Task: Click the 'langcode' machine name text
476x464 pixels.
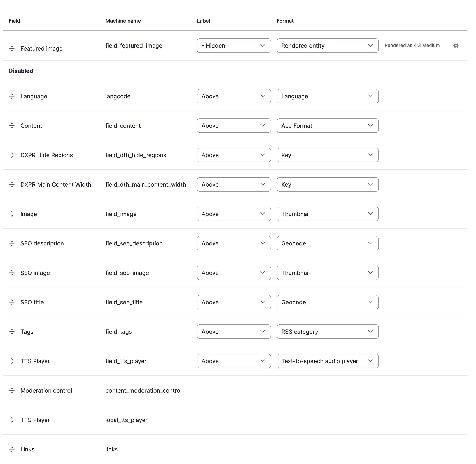Action: [118, 97]
